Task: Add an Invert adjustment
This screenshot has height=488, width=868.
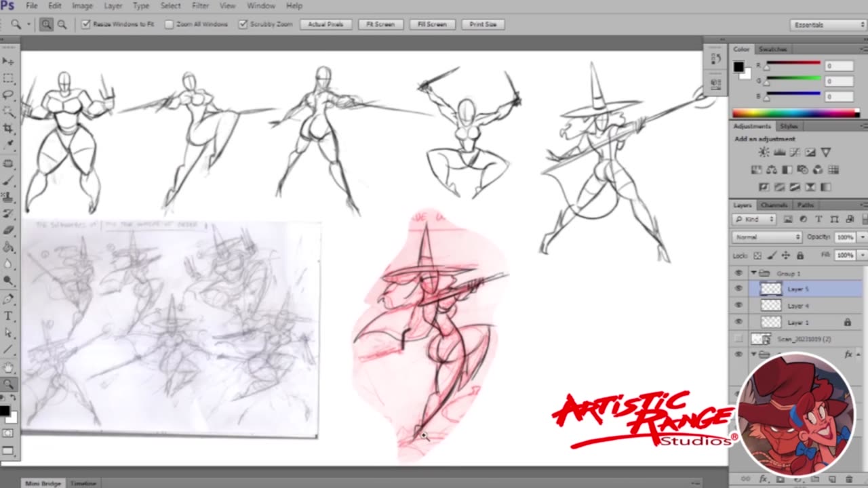Action: click(x=764, y=187)
